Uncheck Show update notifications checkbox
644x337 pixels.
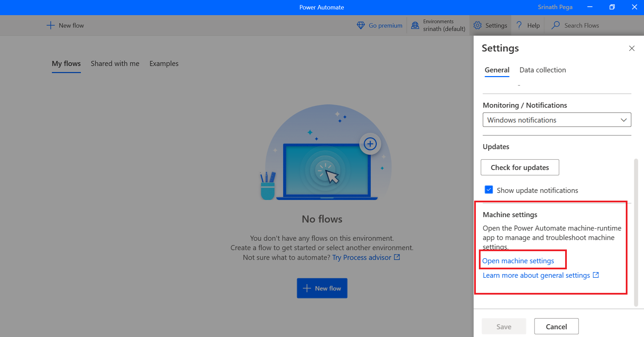tap(489, 190)
